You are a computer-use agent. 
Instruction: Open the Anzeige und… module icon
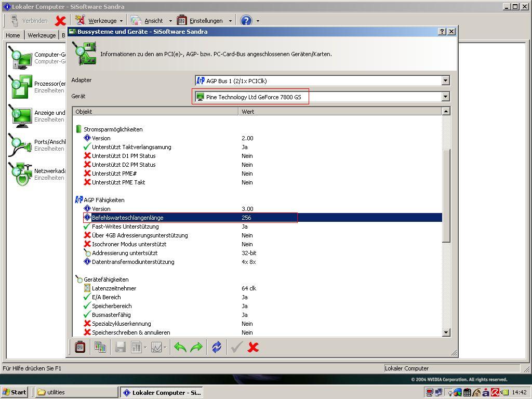click(20, 116)
